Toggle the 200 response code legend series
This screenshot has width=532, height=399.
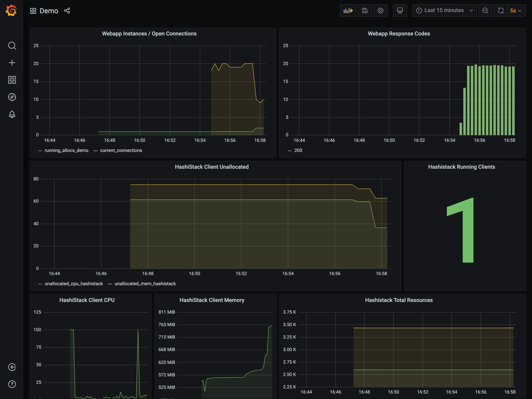click(x=298, y=150)
